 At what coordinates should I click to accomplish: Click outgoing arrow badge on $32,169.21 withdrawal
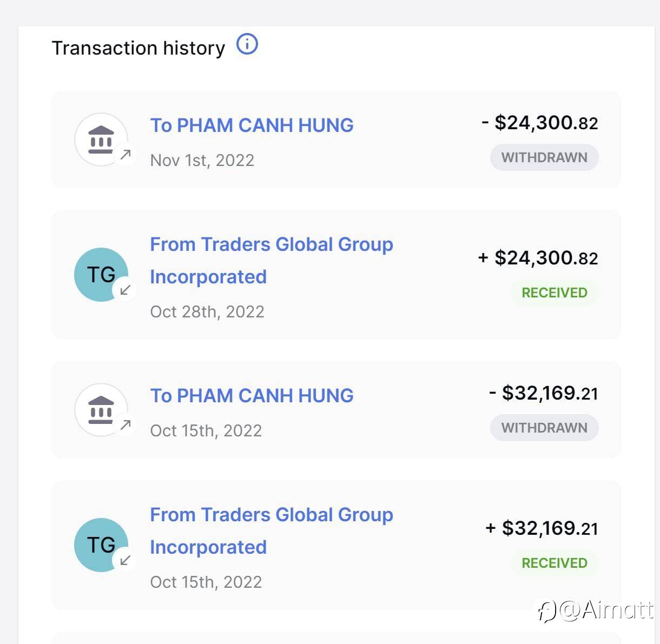tap(126, 425)
